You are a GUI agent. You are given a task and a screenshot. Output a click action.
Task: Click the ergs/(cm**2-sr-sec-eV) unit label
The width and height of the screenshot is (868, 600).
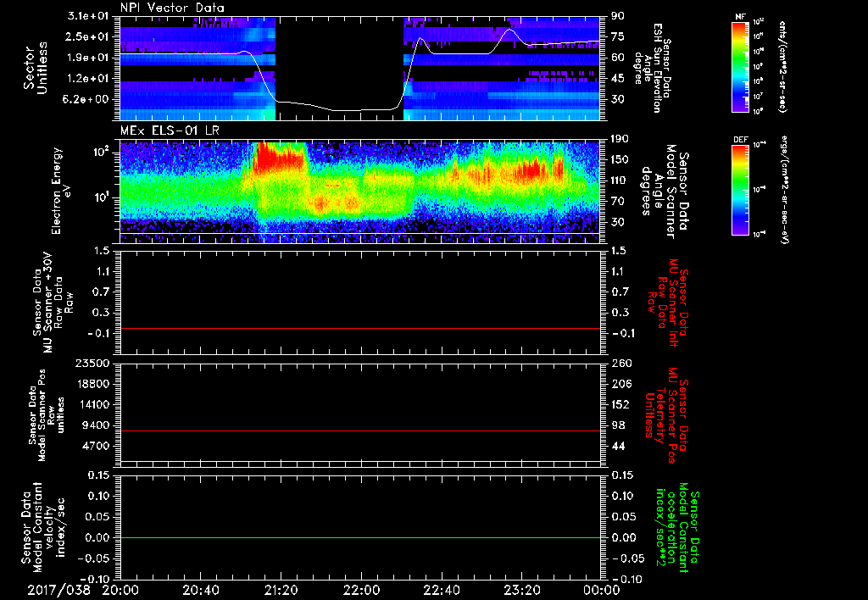pos(784,189)
